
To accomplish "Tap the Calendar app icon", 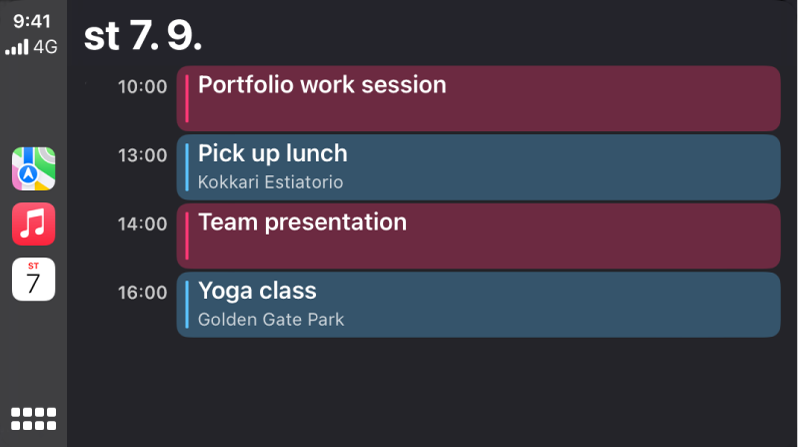I will pyautogui.click(x=33, y=279).
